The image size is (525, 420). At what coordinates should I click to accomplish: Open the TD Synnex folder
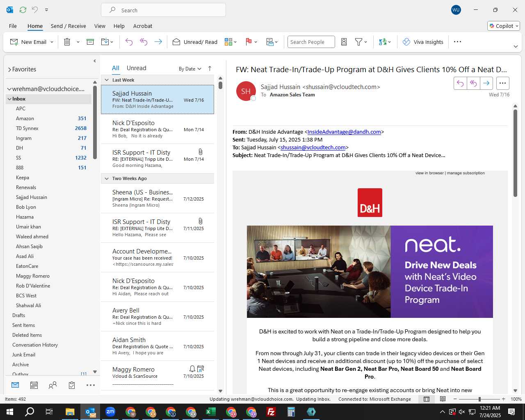click(x=48, y=128)
